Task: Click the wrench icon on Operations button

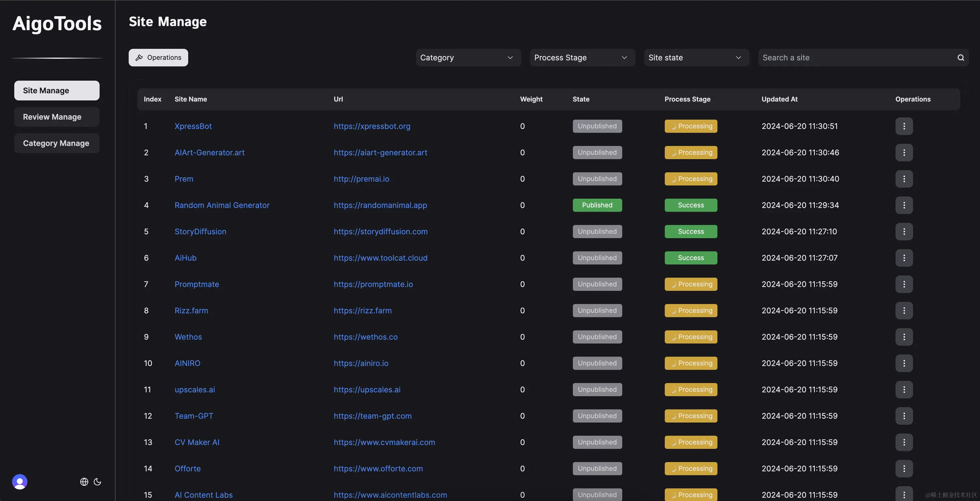Action: pyautogui.click(x=139, y=57)
